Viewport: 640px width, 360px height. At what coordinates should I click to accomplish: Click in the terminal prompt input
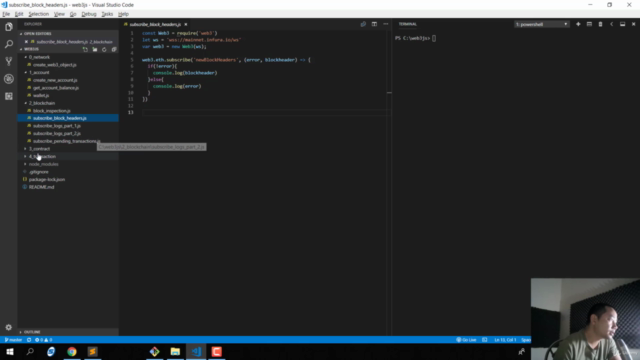434,38
